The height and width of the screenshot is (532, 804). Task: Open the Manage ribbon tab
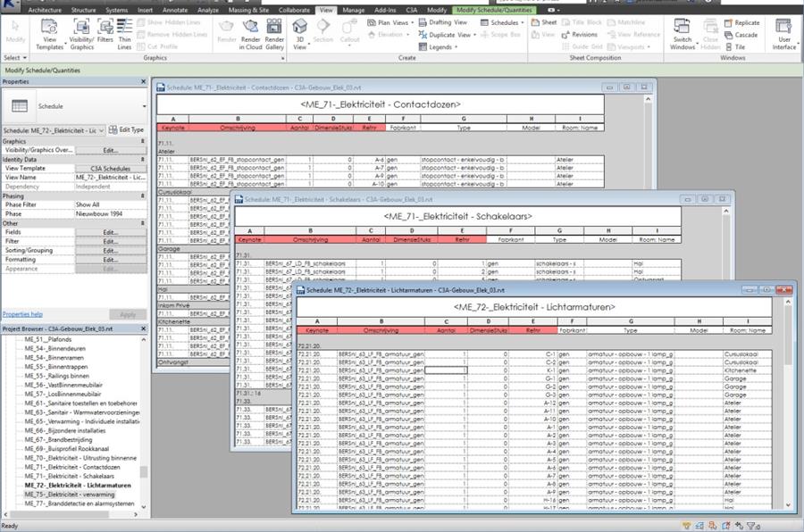[x=353, y=10]
